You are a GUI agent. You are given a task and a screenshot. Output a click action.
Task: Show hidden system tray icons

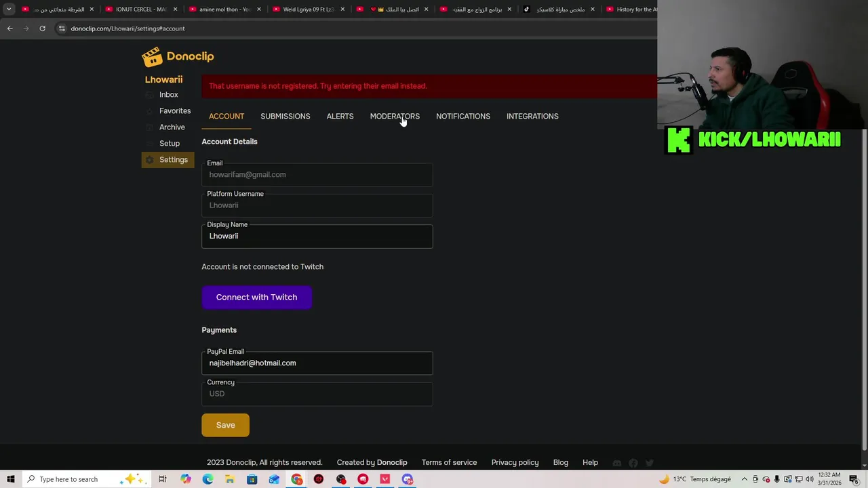pos(745,479)
